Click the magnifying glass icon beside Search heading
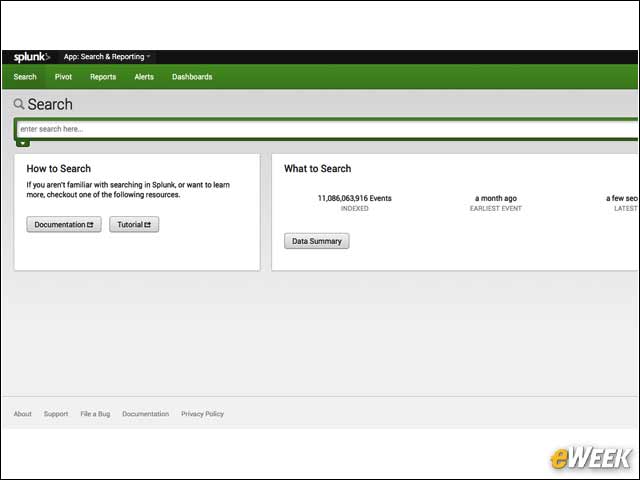This screenshot has height=480, width=640. [x=19, y=104]
